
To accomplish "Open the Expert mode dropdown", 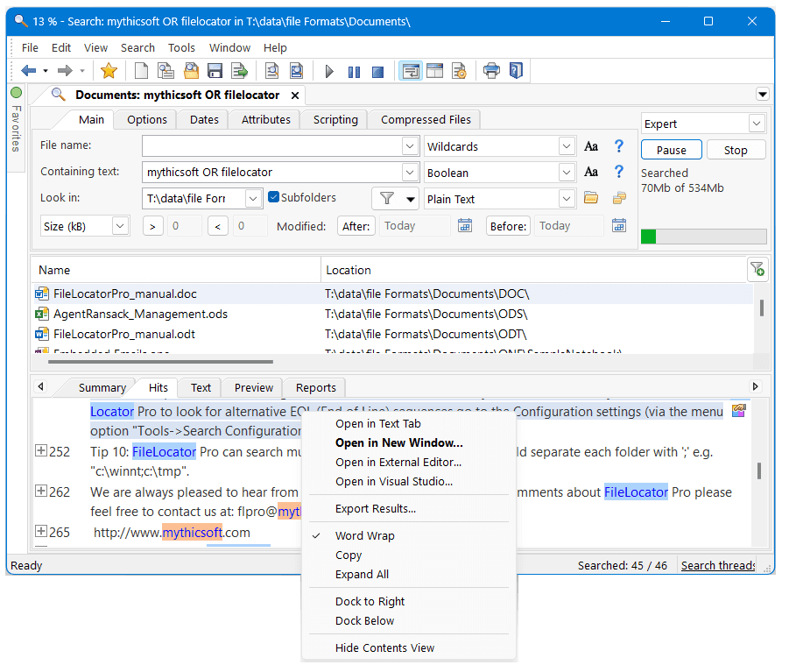I will pyautogui.click(x=757, y=124).
